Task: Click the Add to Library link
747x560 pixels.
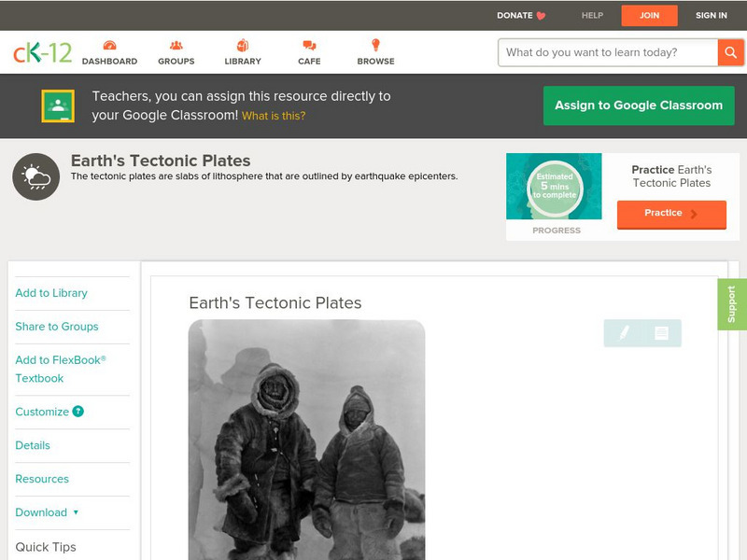Action: pyautogui.click(x=51, y=293)
